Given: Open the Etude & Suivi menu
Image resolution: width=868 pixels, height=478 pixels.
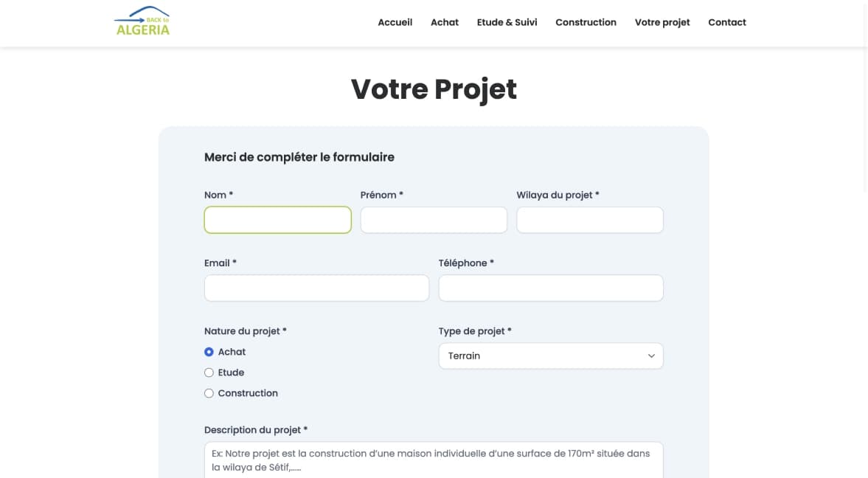Looking at the screenshot, I should click(507, 22).
